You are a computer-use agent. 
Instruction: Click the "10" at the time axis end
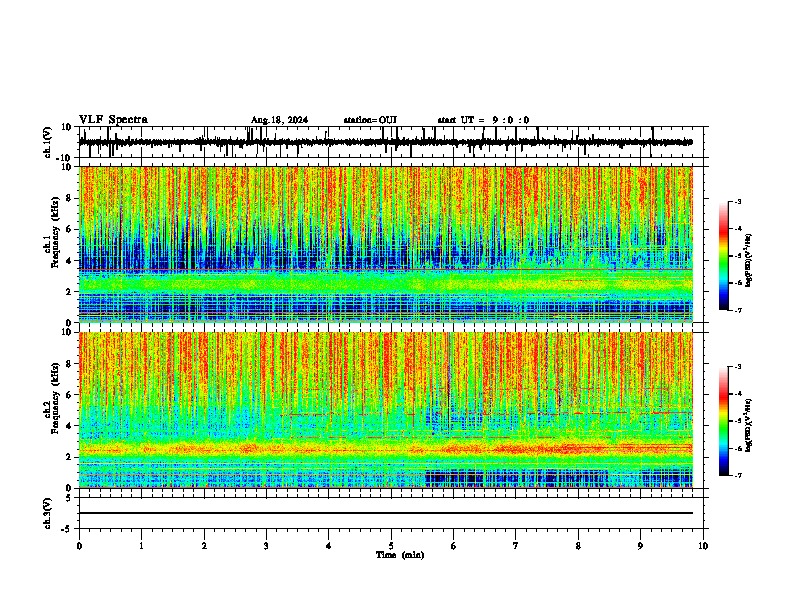[703, 546]
